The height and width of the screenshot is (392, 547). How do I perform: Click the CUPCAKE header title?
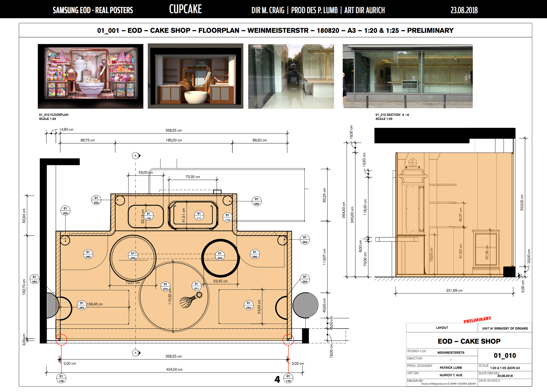click(x=185, y=9)
